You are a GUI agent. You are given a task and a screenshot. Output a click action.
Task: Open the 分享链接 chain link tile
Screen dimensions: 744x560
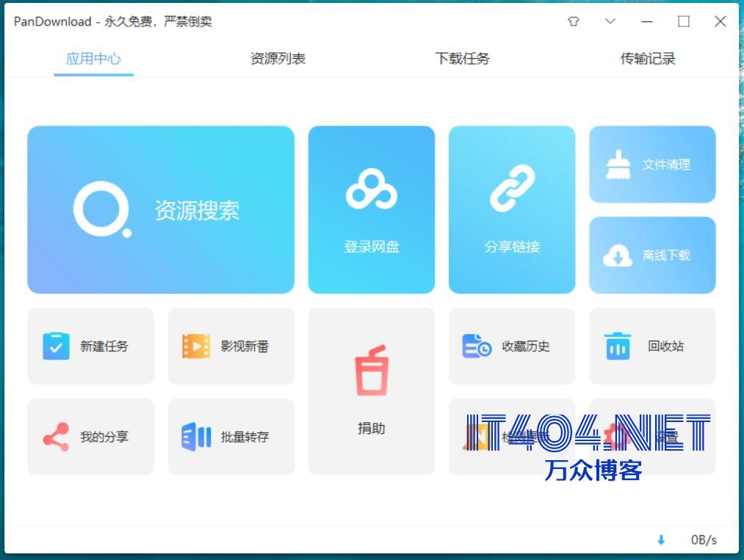click(x=512, y=209)
